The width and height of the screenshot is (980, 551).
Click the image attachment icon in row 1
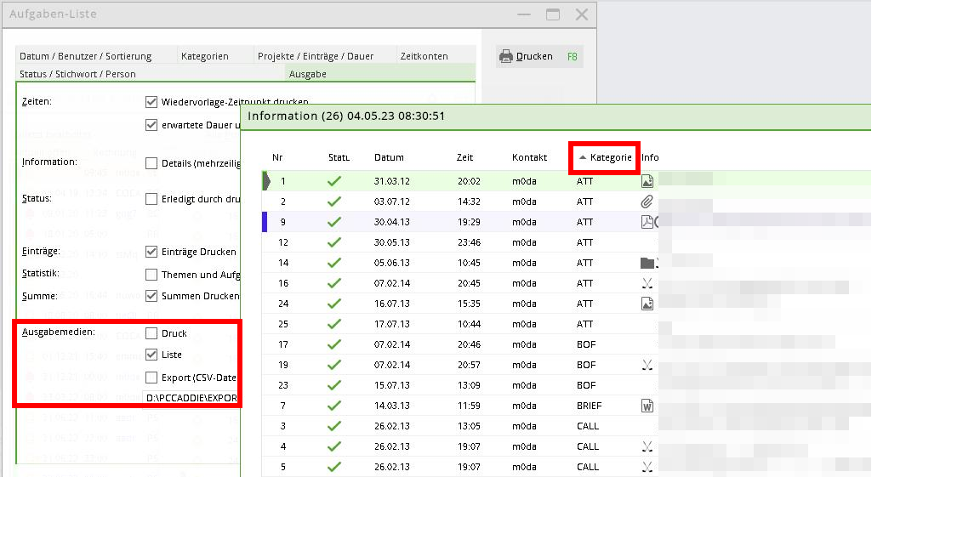(x=647, y=181)
